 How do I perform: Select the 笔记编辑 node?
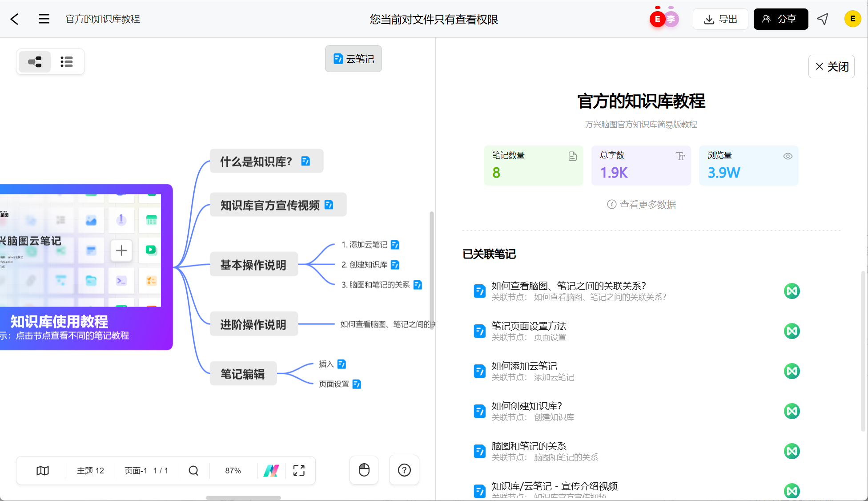[x=243, y=374]
